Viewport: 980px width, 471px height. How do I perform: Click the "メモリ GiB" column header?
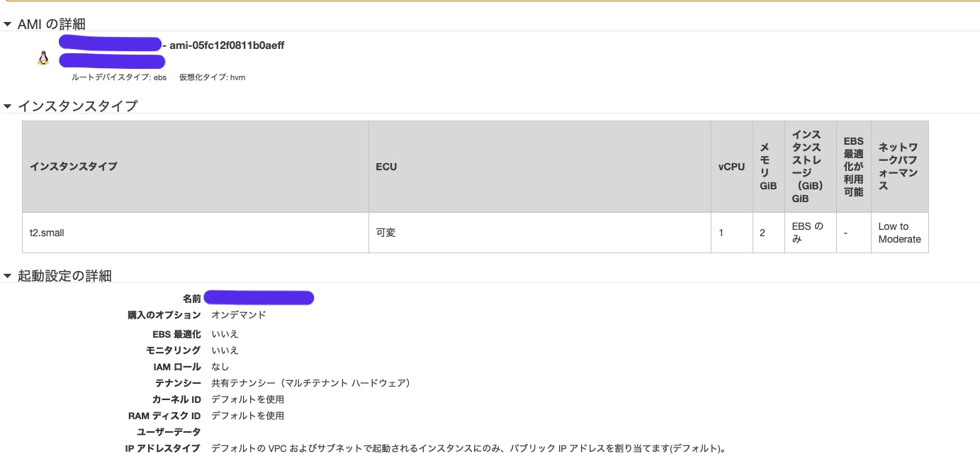768,166
